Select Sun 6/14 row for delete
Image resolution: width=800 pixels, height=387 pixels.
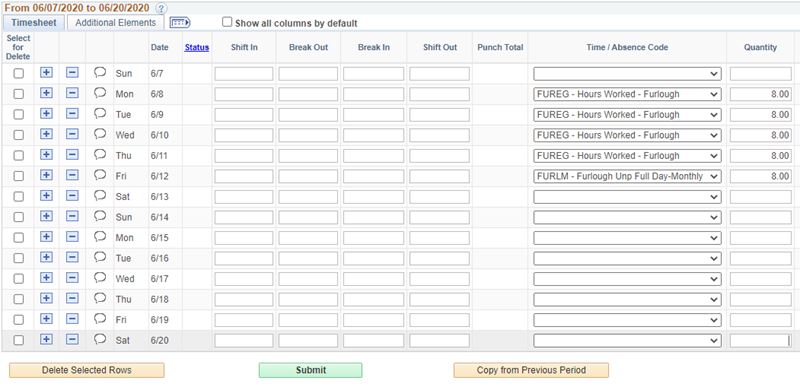18,217
